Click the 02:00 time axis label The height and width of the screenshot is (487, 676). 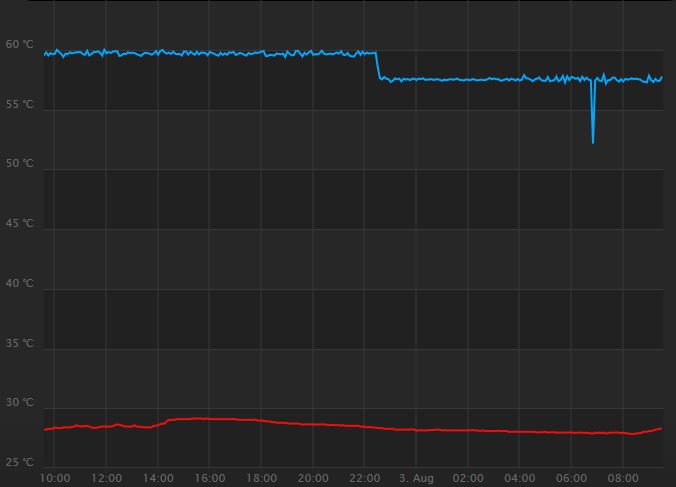tap(468, 478)
